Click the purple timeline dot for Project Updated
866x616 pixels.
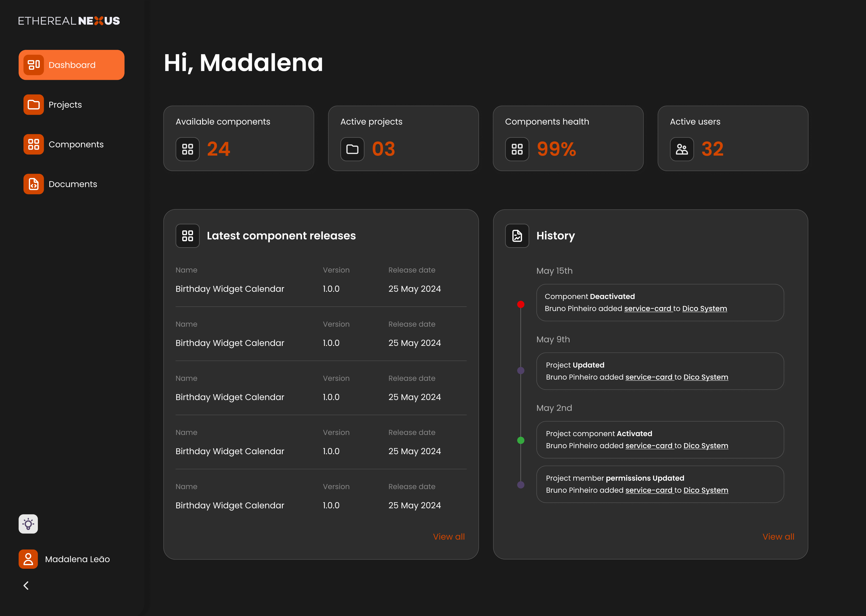[x=521, y=370]
